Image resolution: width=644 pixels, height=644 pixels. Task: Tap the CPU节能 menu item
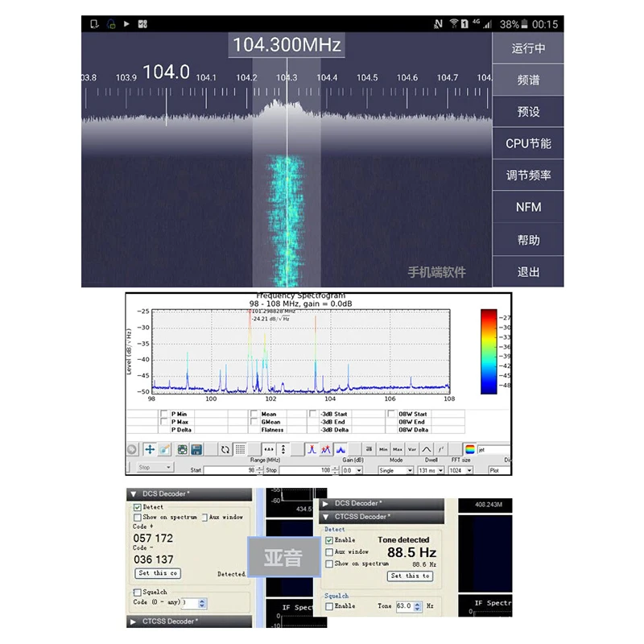pos(528,143)
